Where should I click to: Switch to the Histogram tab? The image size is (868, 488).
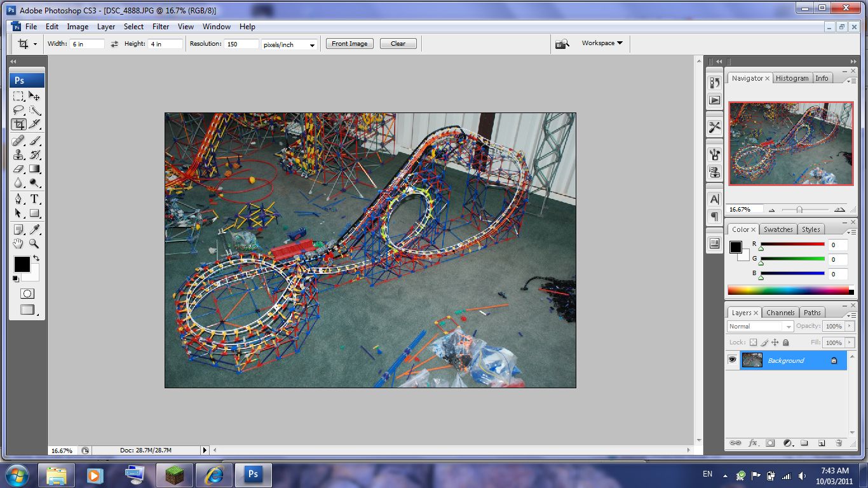[792, 78]
